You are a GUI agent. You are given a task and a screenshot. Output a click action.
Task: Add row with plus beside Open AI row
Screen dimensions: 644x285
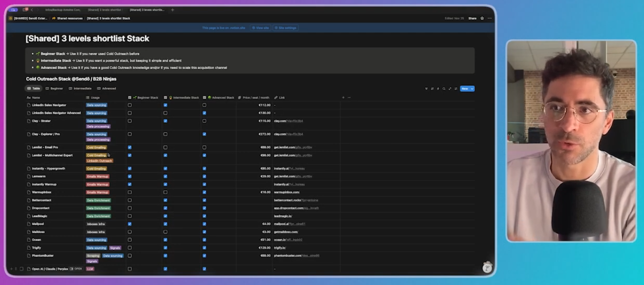(11, 269)
